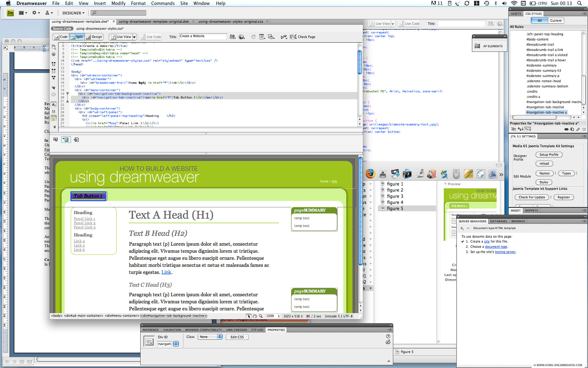Click Preview in Browser globe icon

[242, 37]
